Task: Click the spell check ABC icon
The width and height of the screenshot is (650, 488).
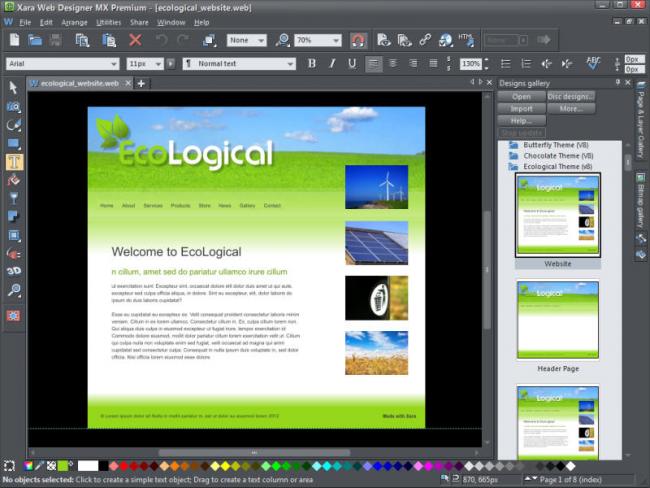Action: (593, 63)
